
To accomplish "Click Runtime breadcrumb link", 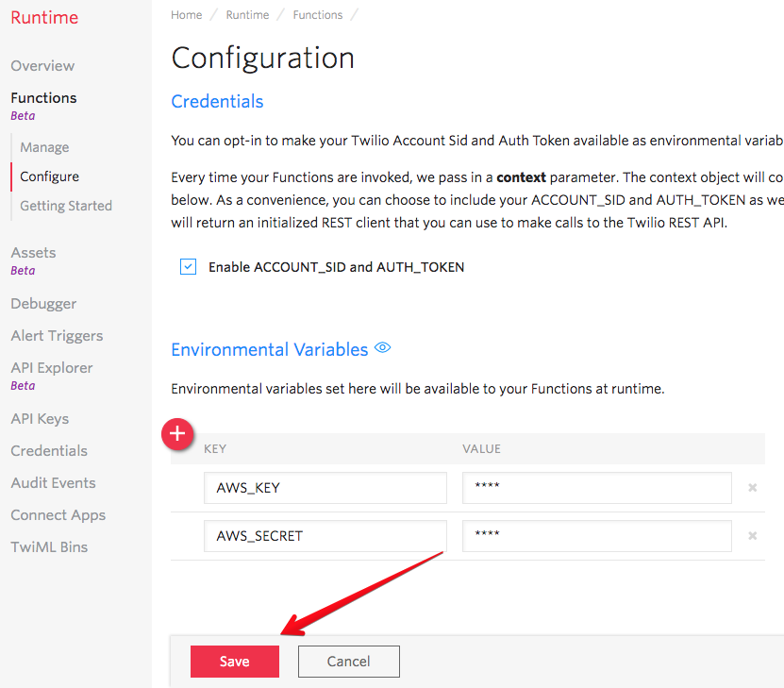I will pos(247,15).
